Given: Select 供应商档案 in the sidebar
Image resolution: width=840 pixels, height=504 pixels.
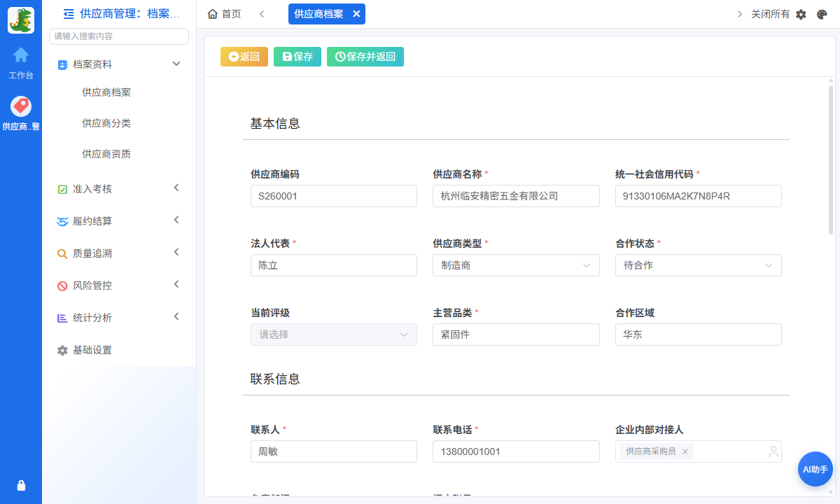Looking at the screenshot, I should coord(106,92).
